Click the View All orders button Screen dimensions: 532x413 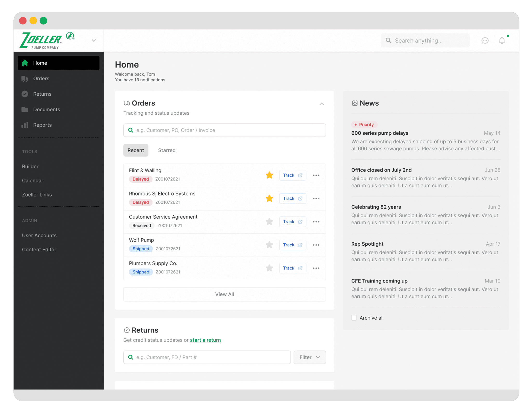224,294
